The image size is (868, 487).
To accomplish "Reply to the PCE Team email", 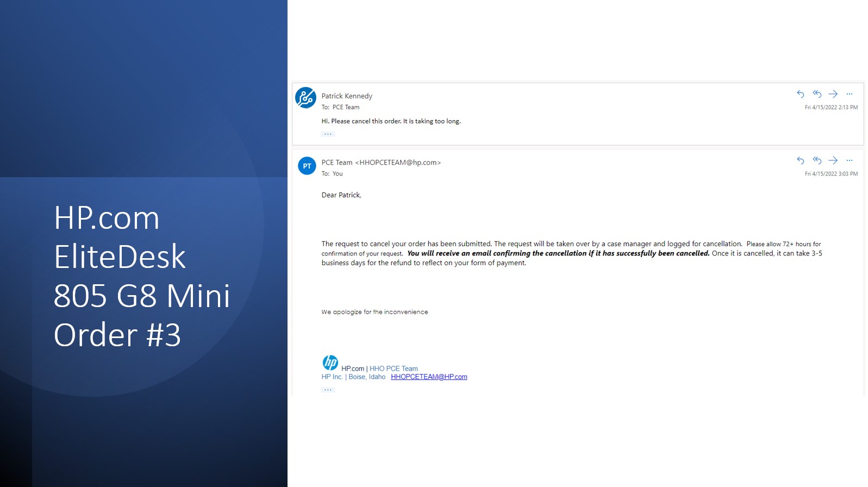I will (x=800, y=160).
